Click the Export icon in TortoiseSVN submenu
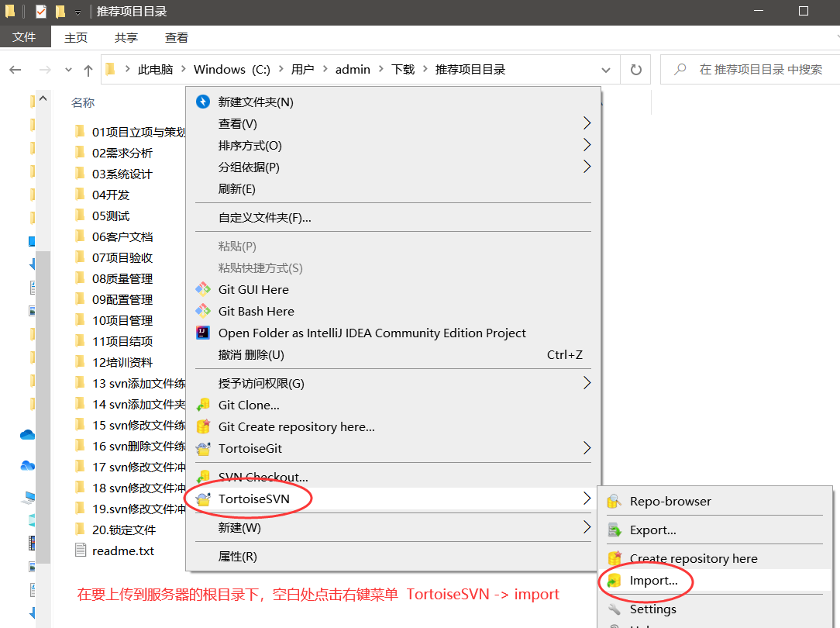840x628 pixels. click(x=615, y=530)
